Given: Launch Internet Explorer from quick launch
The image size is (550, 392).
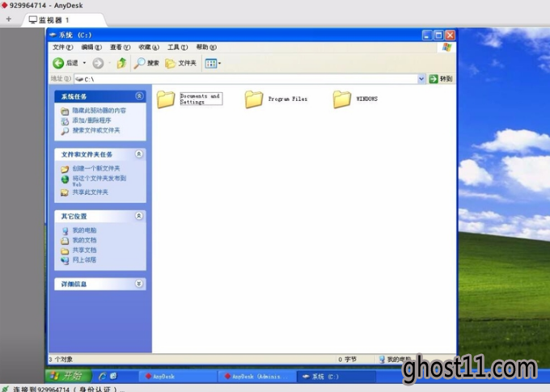Looking at the screenshot, I should pyautogui.click(x=103, y=376).
